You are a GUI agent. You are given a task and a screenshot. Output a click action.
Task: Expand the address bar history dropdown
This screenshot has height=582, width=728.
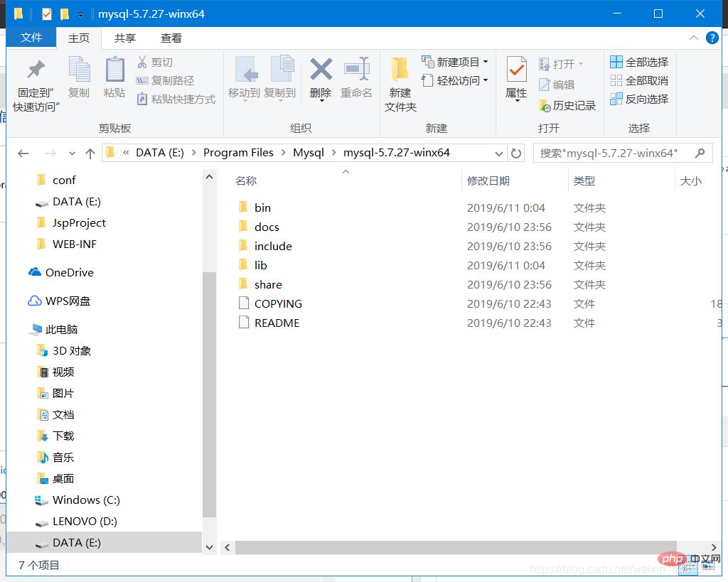click(x=499, y=153)
